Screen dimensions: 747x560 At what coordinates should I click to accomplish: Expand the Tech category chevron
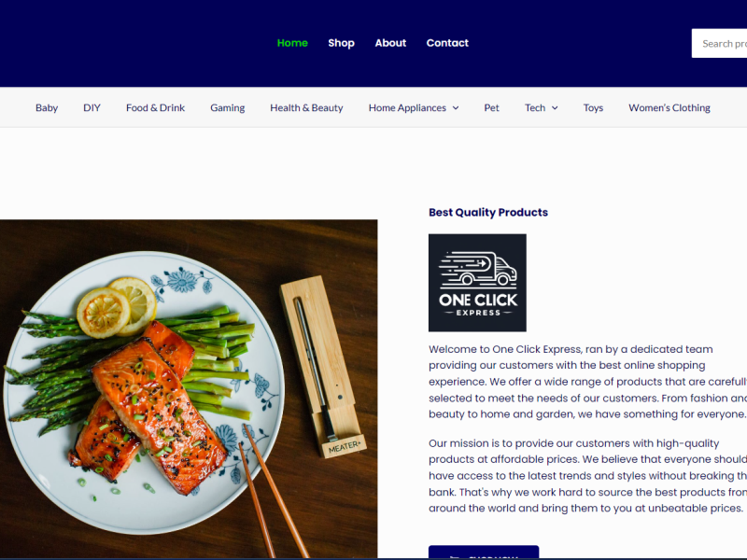coord(555,108)
